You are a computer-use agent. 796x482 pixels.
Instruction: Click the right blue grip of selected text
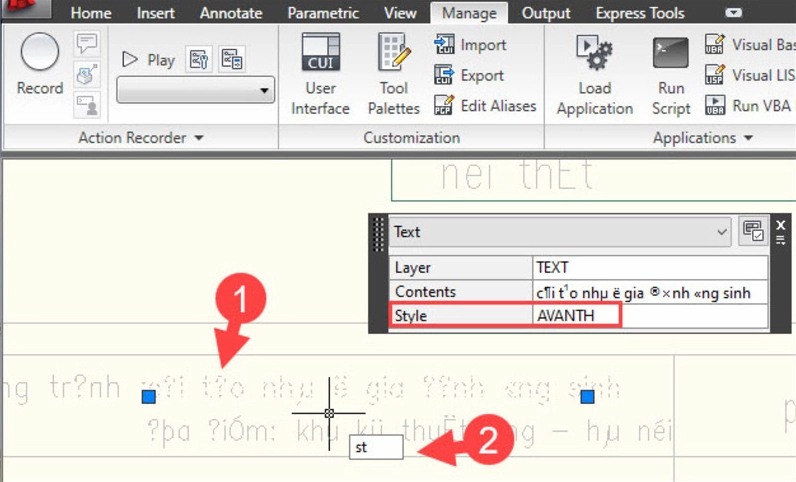587,397
